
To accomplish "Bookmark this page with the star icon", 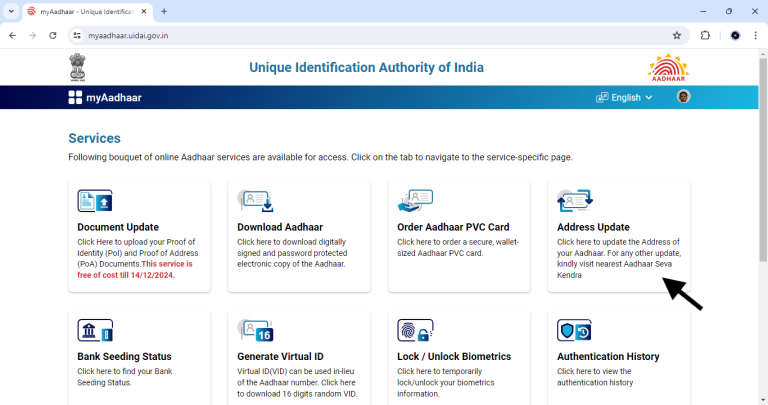I will (677, 35).
